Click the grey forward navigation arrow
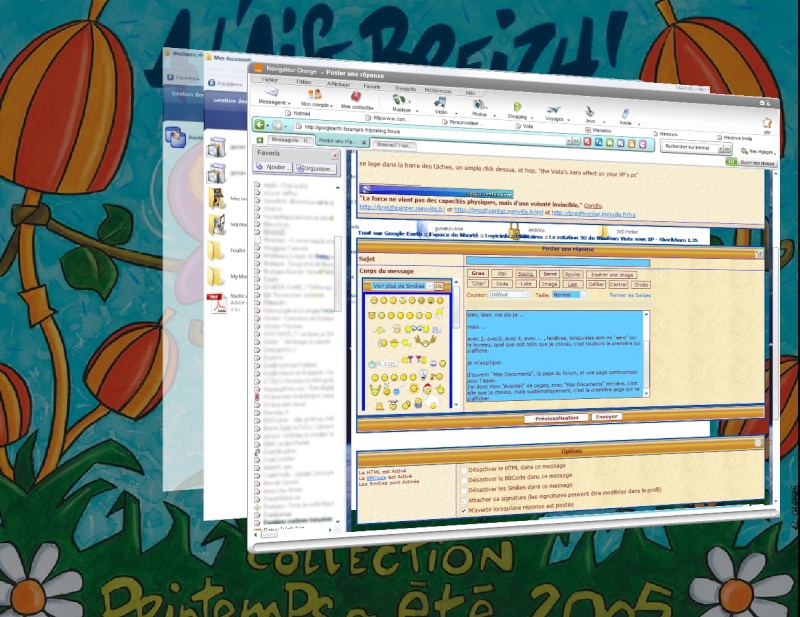The height and width of the screenshot is (617, 800). point(277,126)
